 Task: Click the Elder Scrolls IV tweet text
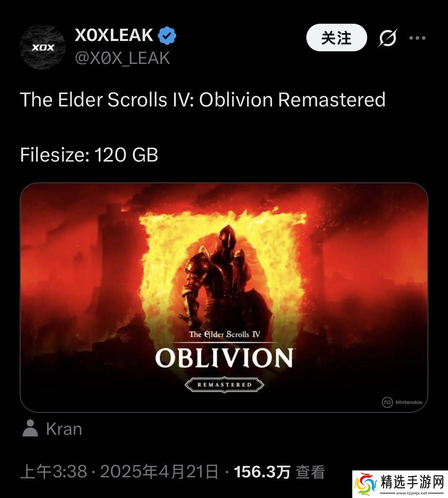(x=203, y=100)
